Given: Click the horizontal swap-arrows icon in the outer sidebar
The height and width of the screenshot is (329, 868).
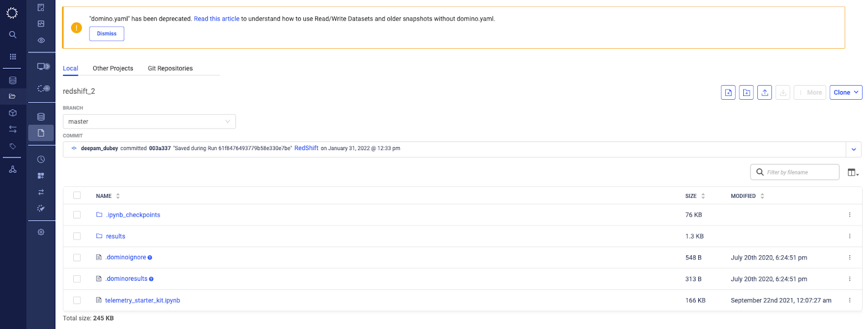Looking at the screenshot, I should click(x=12, y=129).
